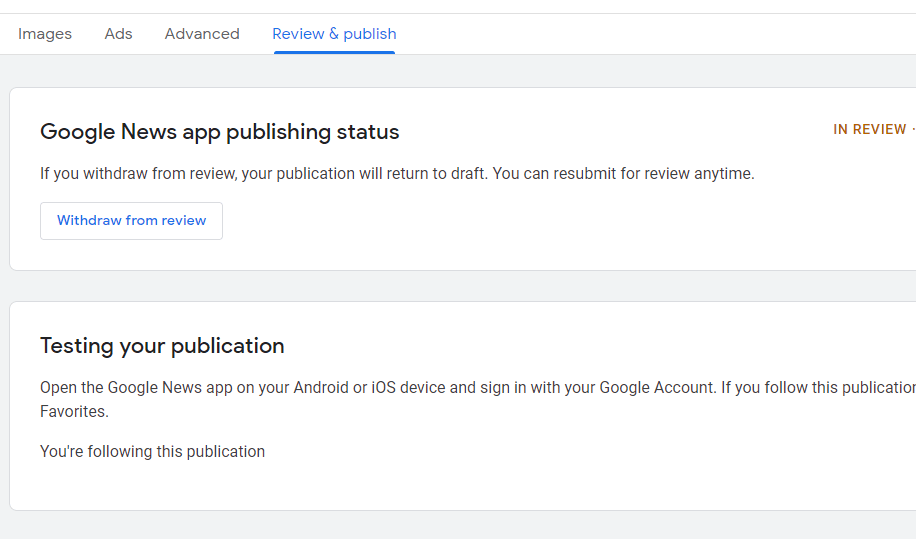The image size is (916, 539).
Task: Select the Review & publish tab
Action: pyautogui.click(x=334, y=34)
